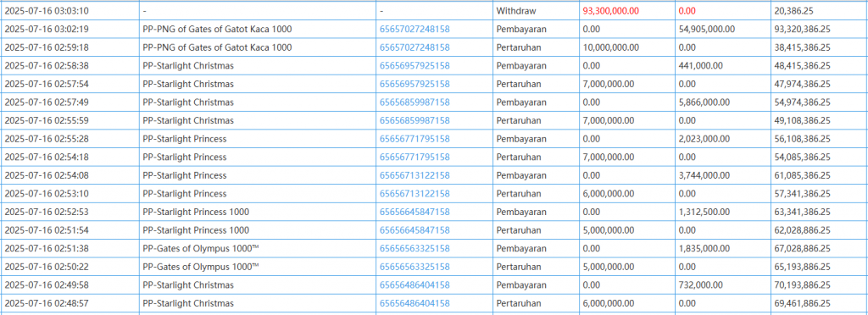Open Gates of Olympus 1000 Pembayaran ID

point(415,249)
